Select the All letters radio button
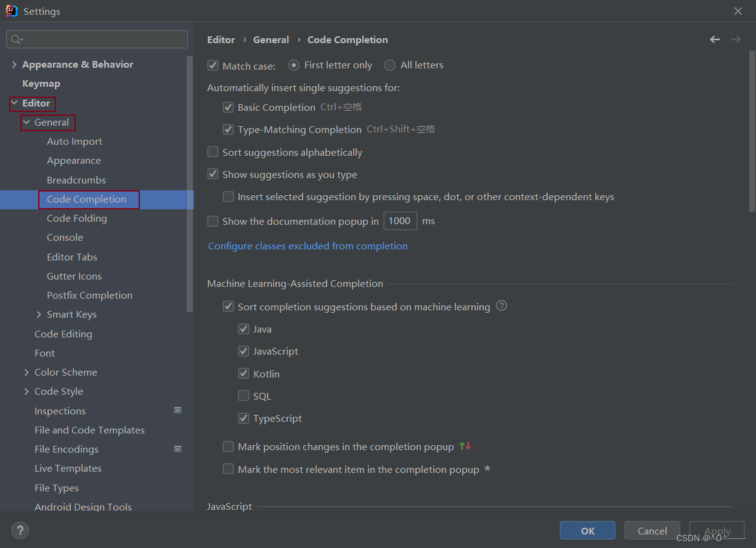The width and height of the screenshot is (756, 548). 390,65
